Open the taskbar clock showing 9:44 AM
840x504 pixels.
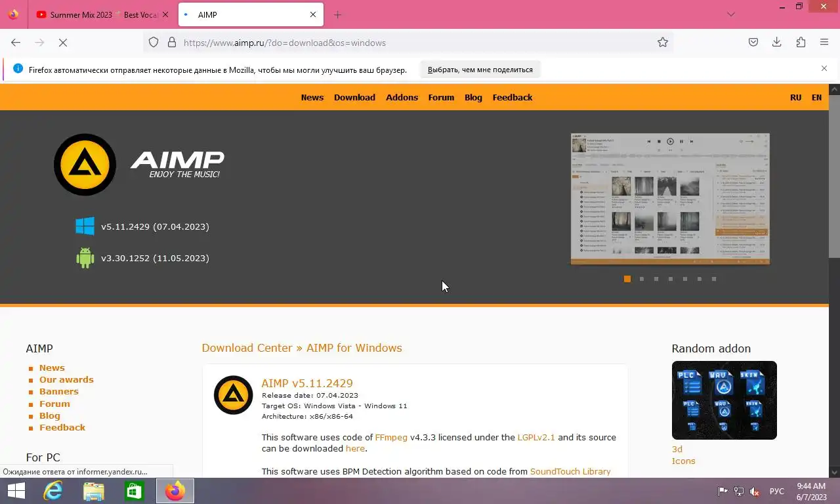click(x=811, y=492)
